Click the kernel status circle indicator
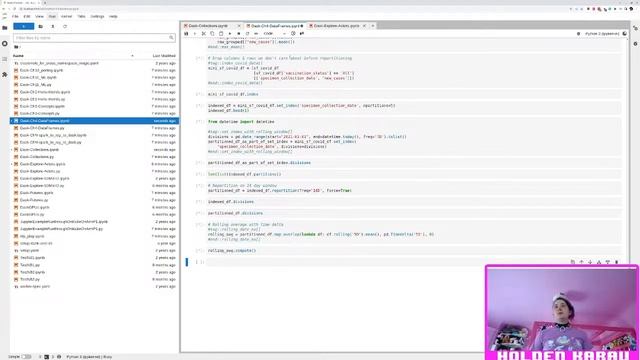 point(624,33)
